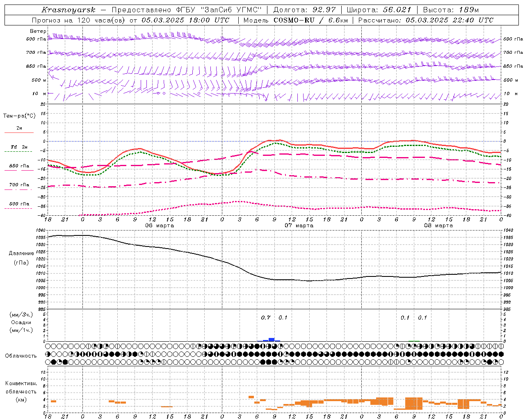Click the Модель COSMO-RU / 6.6км label

296,20
